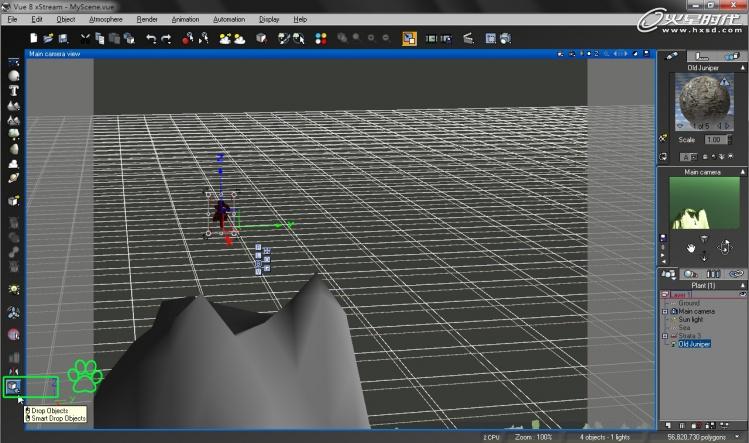749x443 pixels.
Task: Switch to the links tab in World Browser
Action: (x=736, y=274)
